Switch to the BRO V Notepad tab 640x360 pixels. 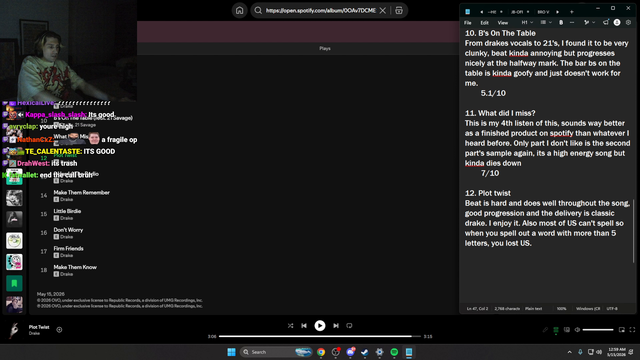point(543,12)
